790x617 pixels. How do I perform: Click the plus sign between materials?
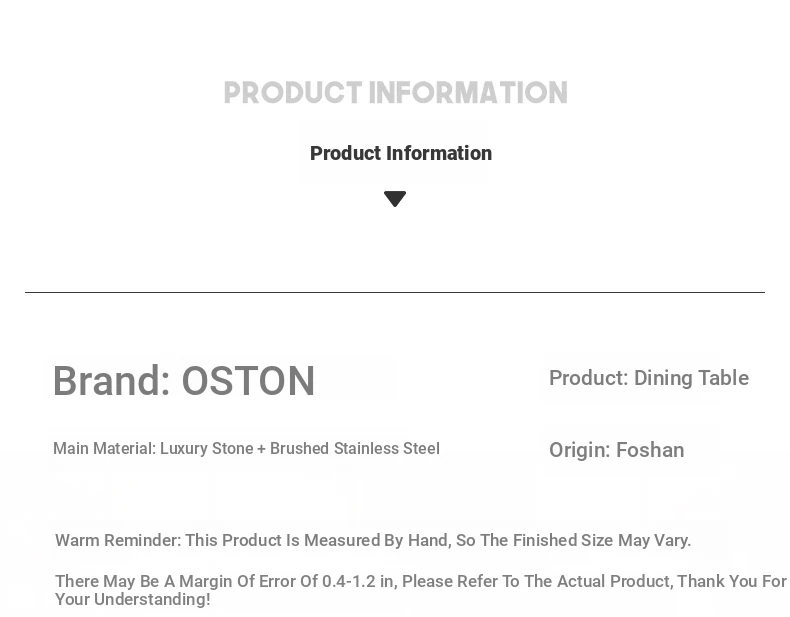[x=261, y=450]
